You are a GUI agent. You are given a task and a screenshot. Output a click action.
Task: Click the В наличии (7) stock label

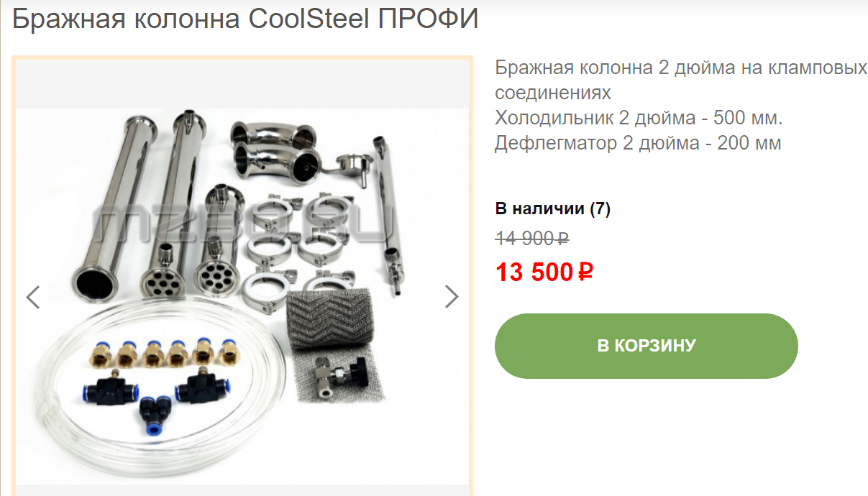(553, 209)
